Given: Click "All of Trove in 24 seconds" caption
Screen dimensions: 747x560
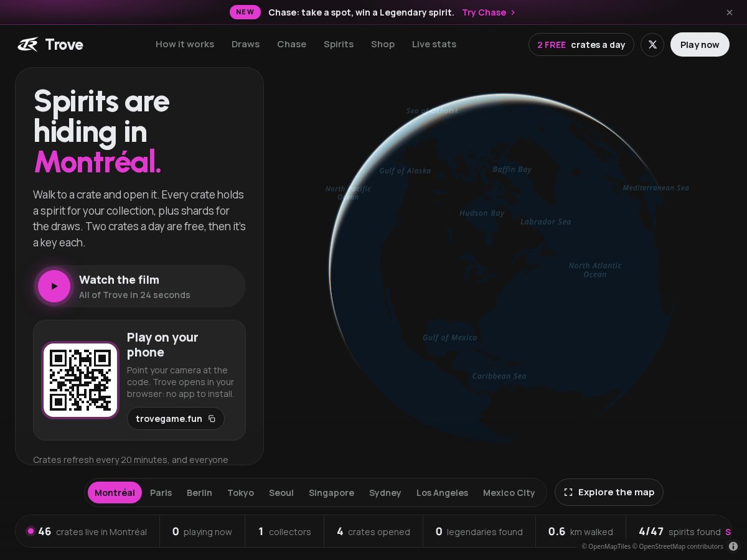Looking at the screenshot, I should (134, 295).
